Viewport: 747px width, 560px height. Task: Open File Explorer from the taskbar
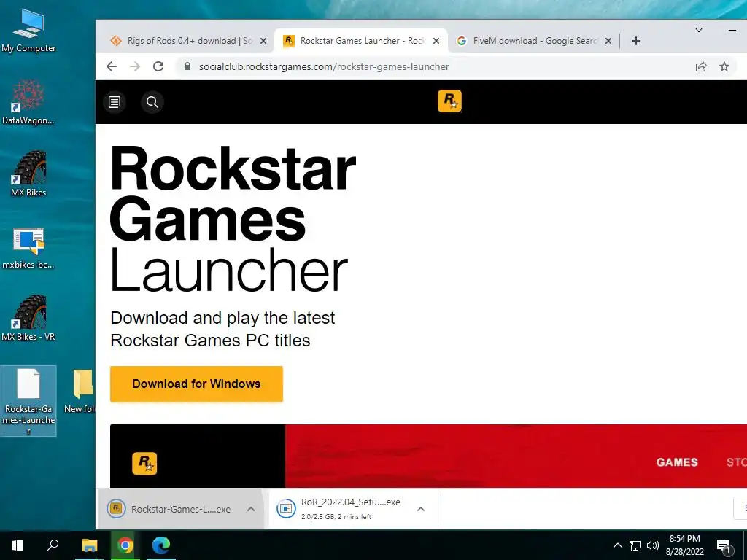tap(89, 545)
